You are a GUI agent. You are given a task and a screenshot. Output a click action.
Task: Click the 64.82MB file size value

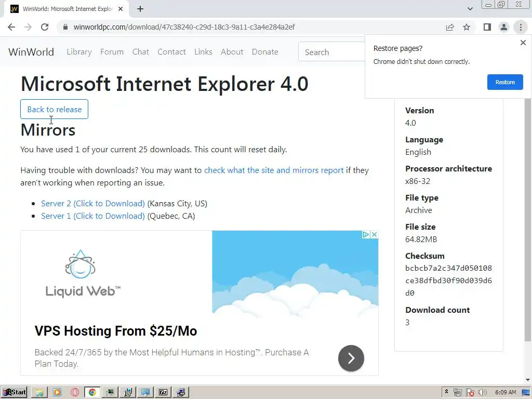pos(421,240)
